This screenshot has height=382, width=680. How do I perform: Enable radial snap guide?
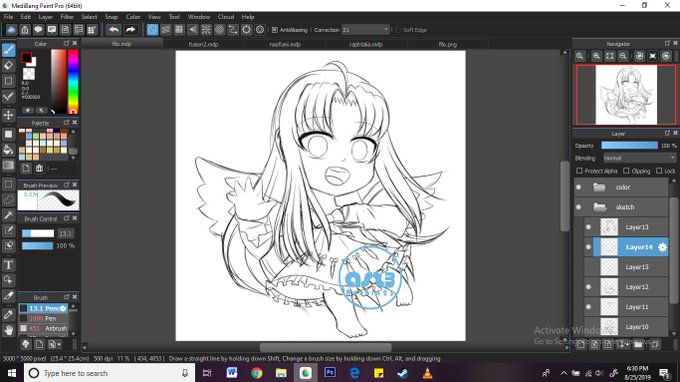click(x=206, y=29)
